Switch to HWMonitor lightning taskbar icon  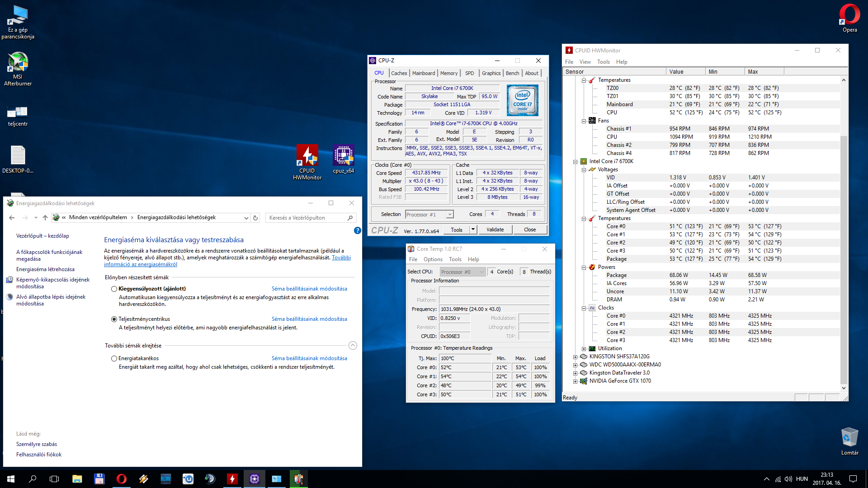click(x=232, y=479)
